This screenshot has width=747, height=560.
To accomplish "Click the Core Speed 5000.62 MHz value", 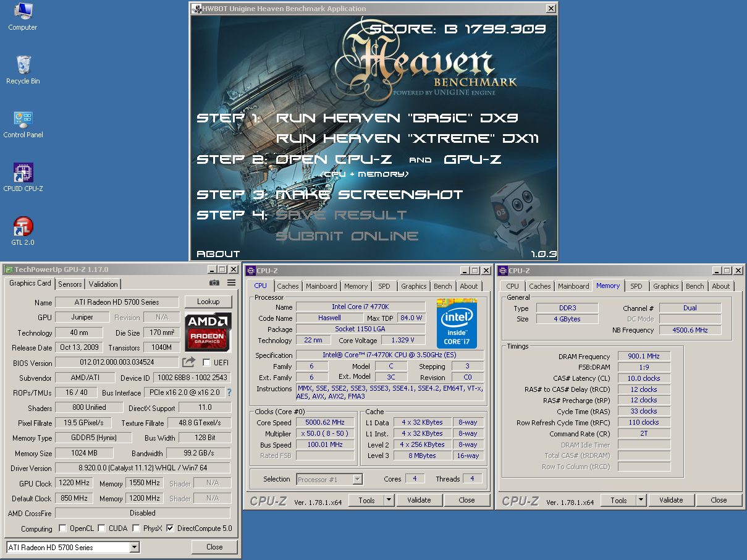I will pos(325,423).
